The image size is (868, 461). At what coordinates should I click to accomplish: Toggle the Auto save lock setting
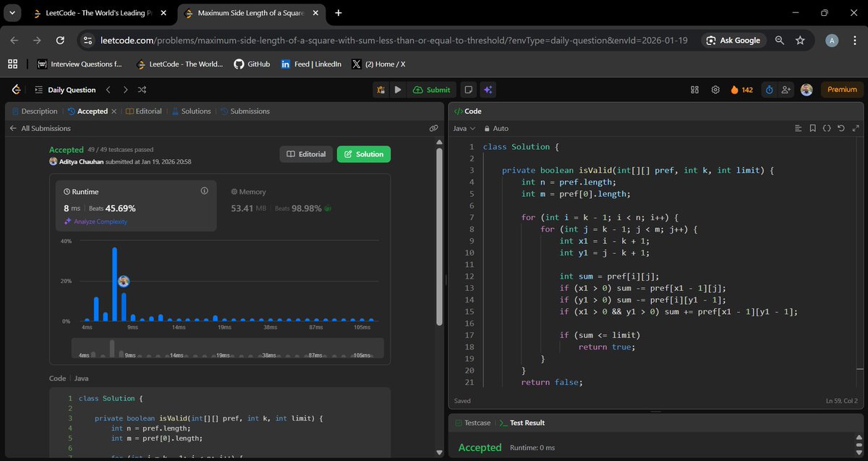coord(496,128)
